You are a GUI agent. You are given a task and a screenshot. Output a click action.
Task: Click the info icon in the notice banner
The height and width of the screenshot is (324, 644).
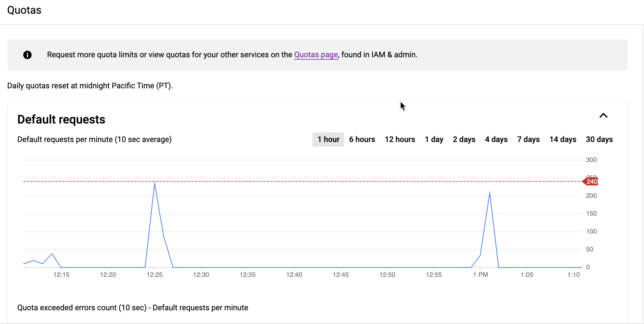point(27,55)
